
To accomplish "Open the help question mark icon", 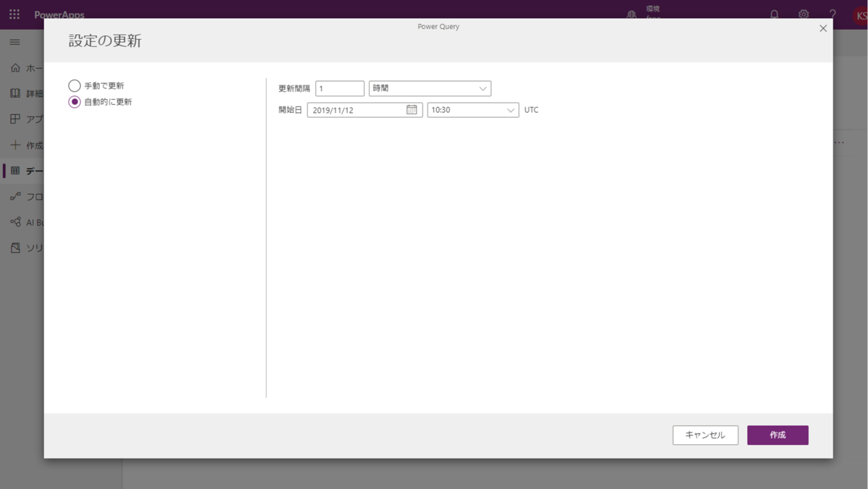I will [833, 14].
